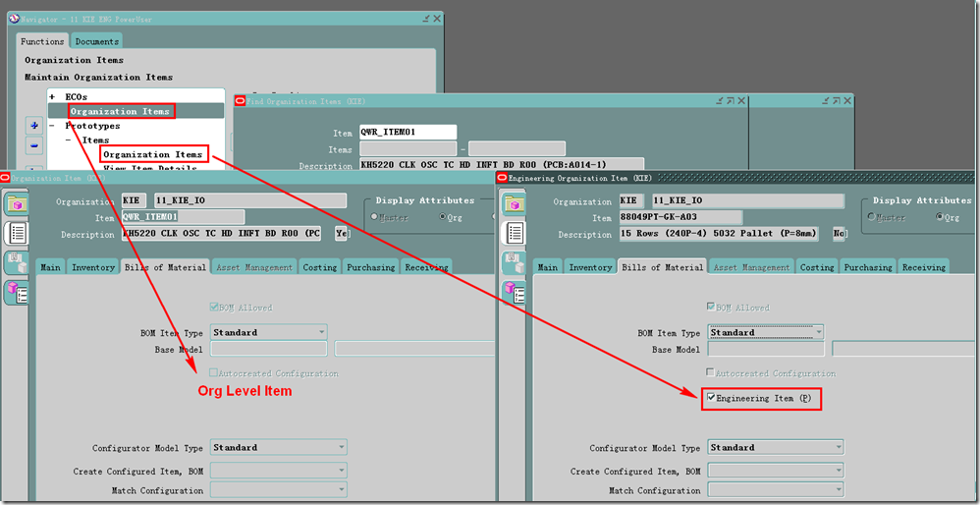The width and height of the screenshot is (980, 505).
Task: Click highlighted QWR_ITEM01 field in Organization Item window
Action: click(183, 217)
